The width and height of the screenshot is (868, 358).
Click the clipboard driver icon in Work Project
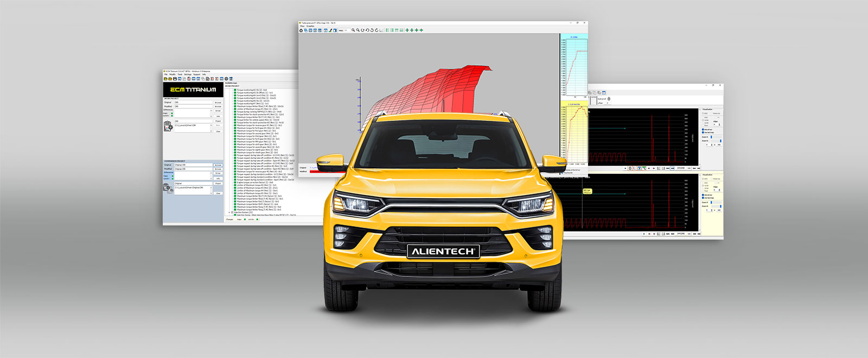click(x=168, y=126)
